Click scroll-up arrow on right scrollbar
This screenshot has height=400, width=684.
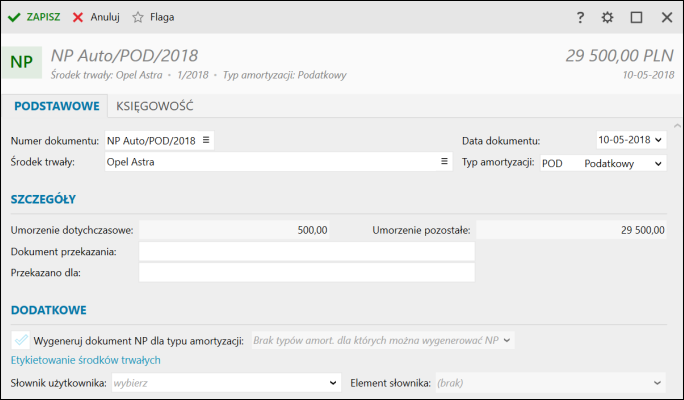677,126
